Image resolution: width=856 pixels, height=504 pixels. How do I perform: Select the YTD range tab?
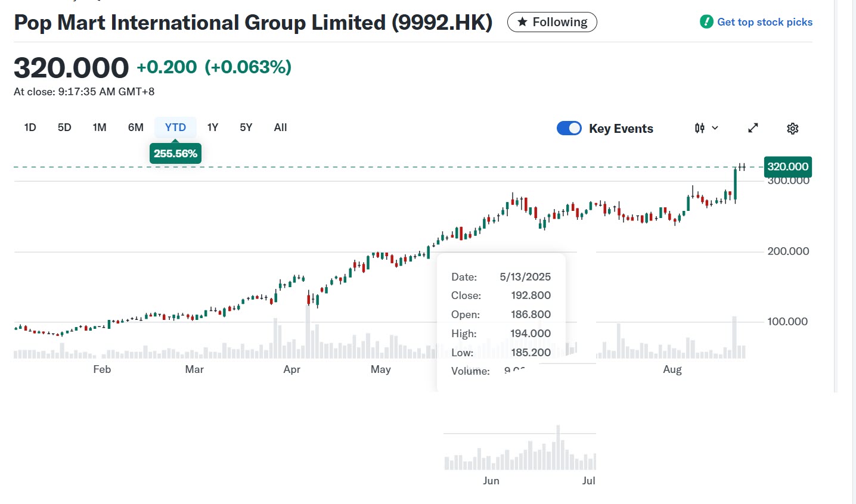point(175,127)
